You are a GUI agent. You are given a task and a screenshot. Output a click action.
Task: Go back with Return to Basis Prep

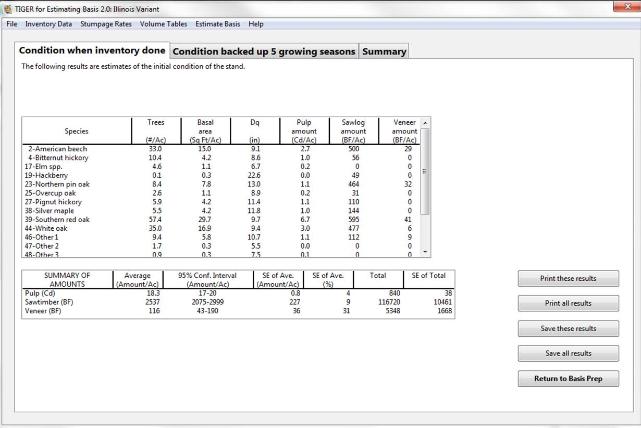click(568, 378)
